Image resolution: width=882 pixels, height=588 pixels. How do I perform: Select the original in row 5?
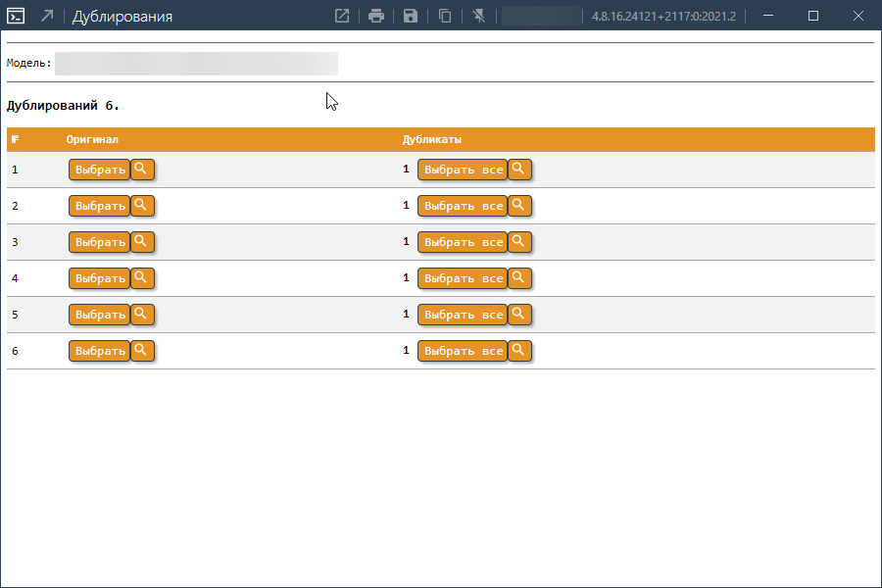point(100,314)
